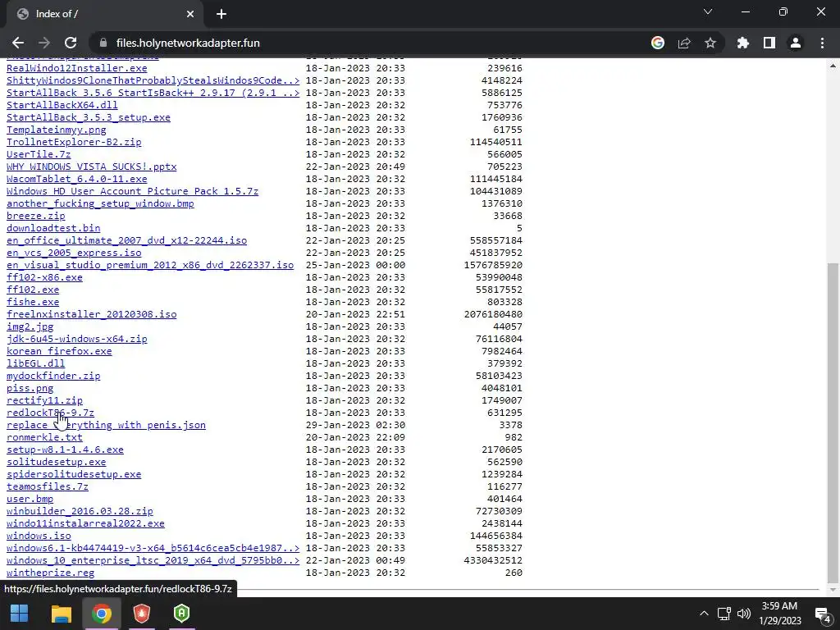The height and width of the screenshot is (630, 840).
Task: Download spidersolitudesetup.exe
Action: (74, 475)
